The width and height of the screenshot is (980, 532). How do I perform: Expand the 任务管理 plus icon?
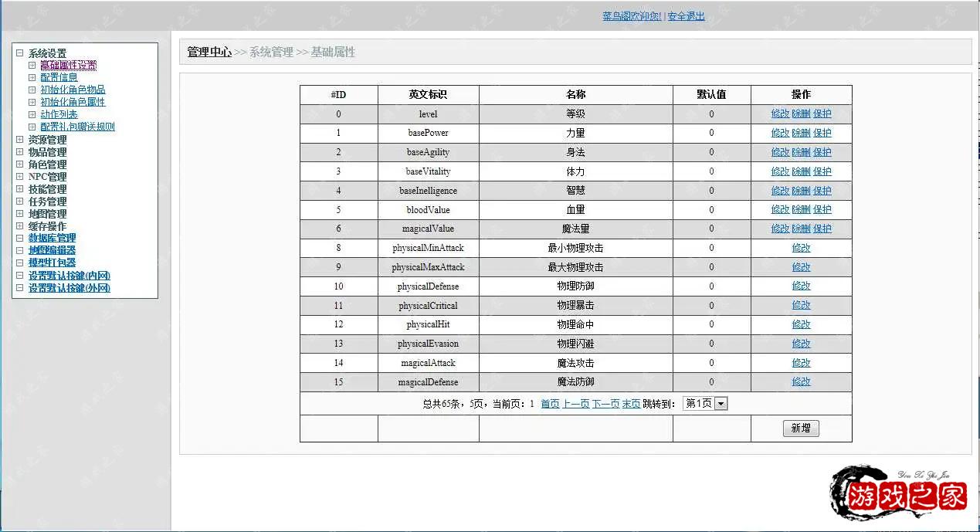click(x=20, y=202)
